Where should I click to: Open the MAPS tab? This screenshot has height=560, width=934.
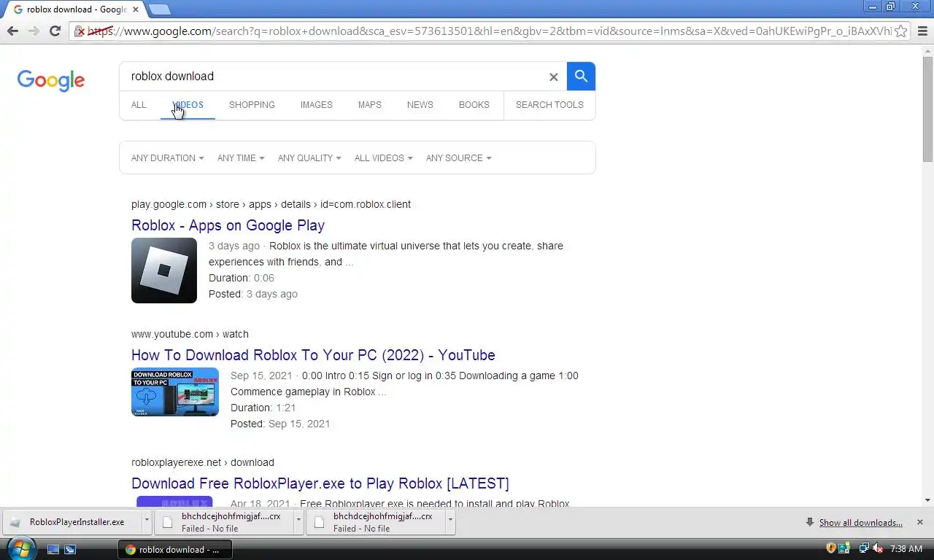point(369,105)
